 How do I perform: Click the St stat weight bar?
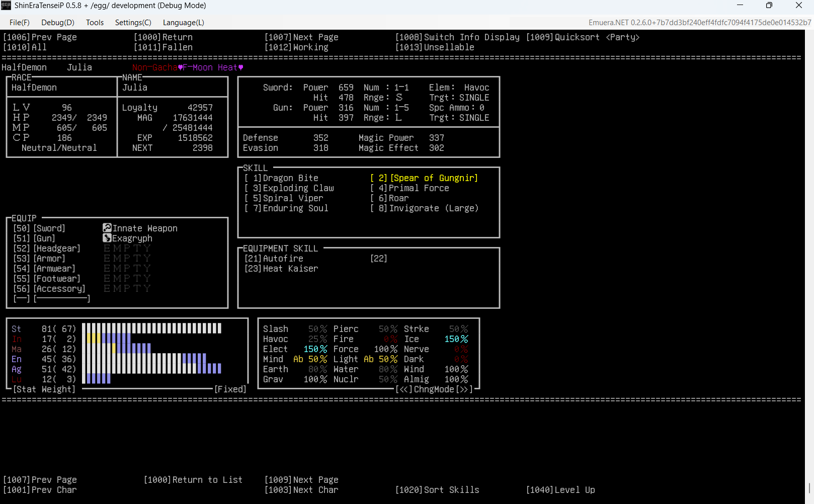point(151,328)
